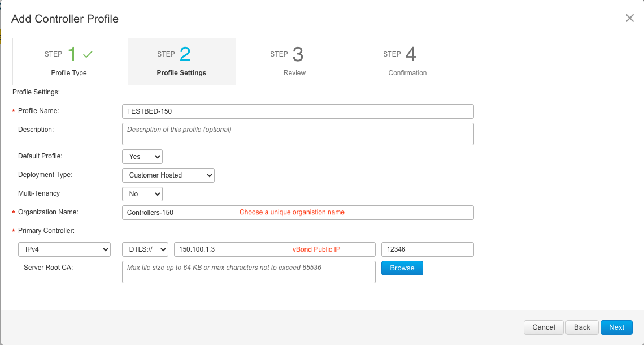
Task: Open the Default Profile dropdown
Action: point(142,157)
